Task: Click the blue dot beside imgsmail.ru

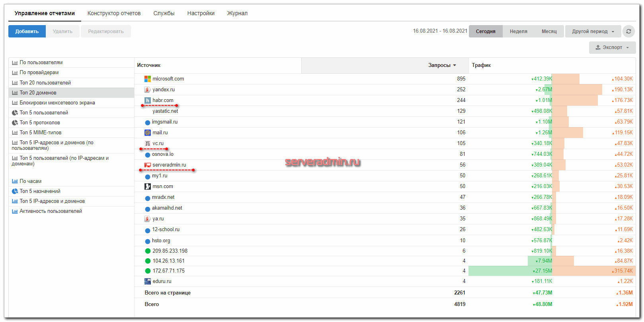Action: pos(148,122)
